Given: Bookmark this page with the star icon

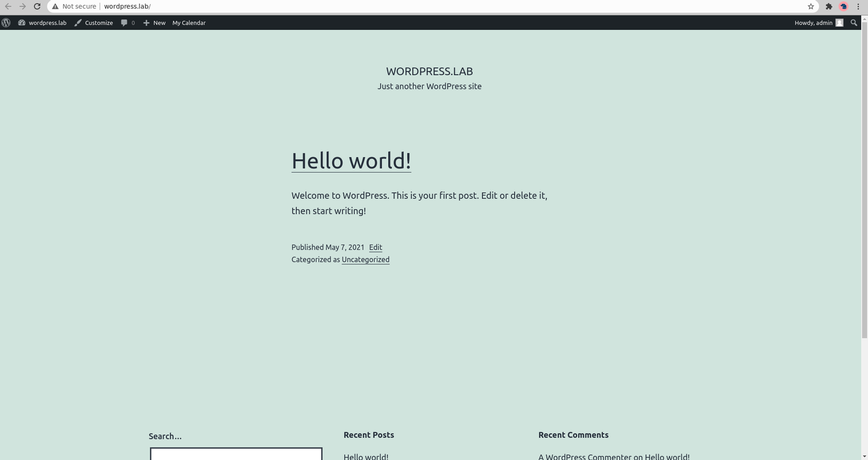Looking at the screenshot, I should coord(811,6).
